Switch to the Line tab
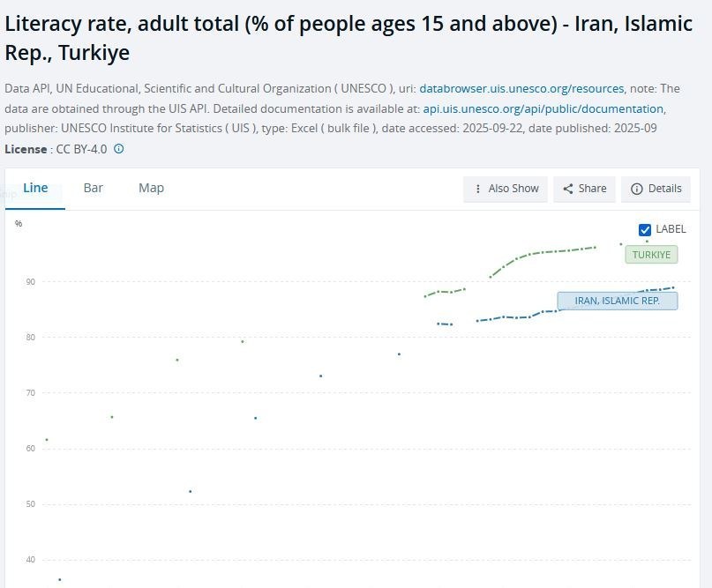712x588 pixels. click(x=35, y=188)
